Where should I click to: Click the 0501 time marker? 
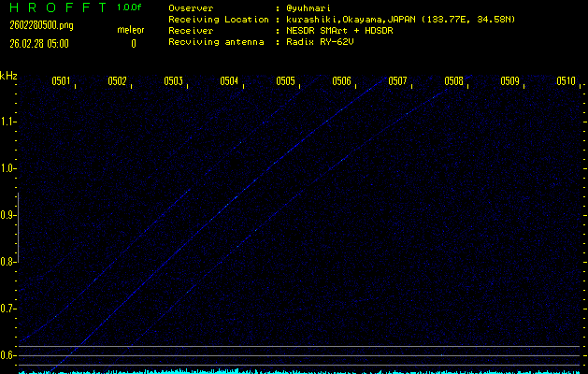[x=61, y=81]
